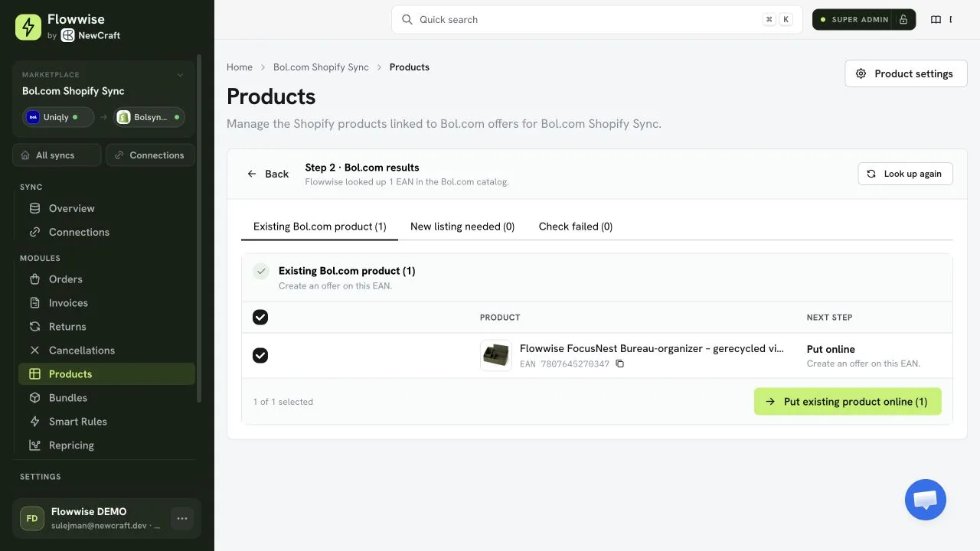Open the Returns module
Screen dimensions: 980x551
tap(106, 327)
